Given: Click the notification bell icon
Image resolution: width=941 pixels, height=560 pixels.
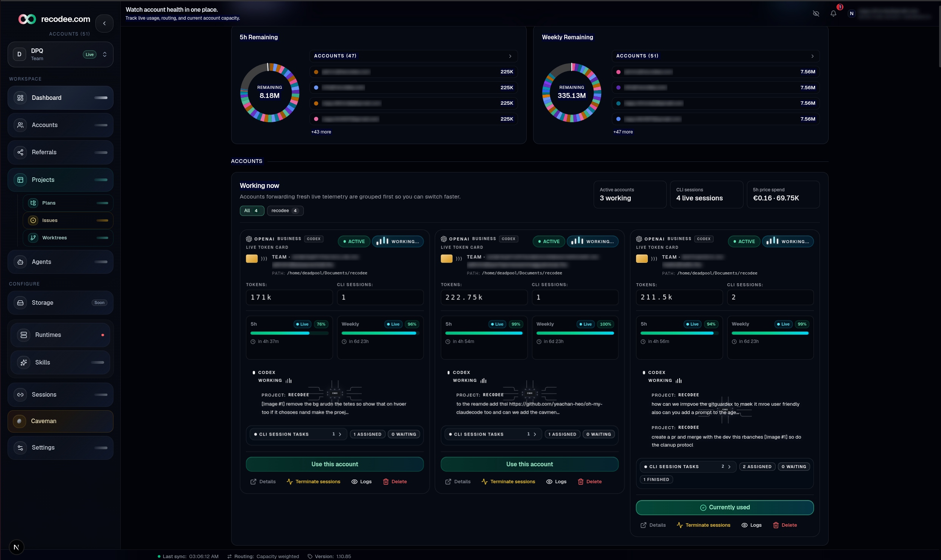Looking at the screenshot, I should point(833,14).
